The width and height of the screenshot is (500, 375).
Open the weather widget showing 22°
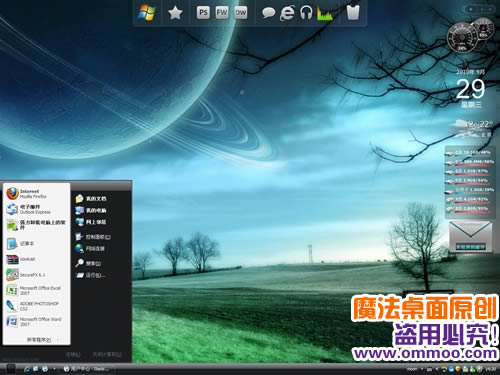(473, 129)
